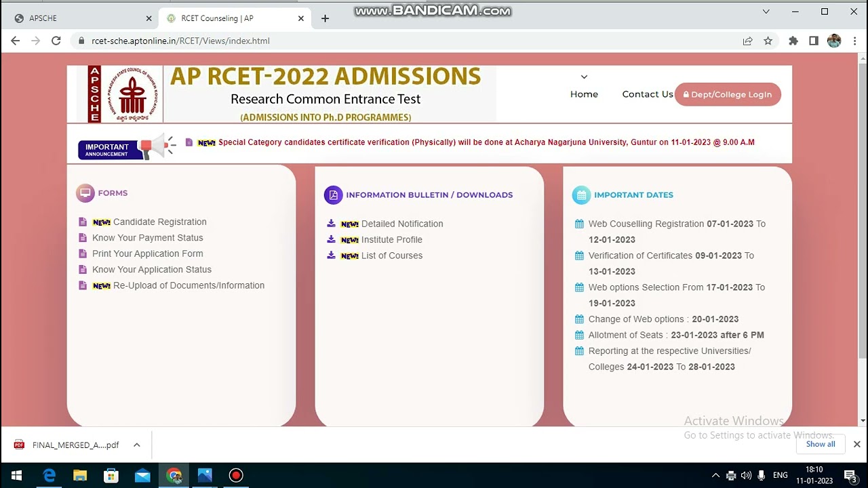Click the Information Bulletin PDF icon
The width and height of the screenshot is (868, 488).
pos(333,195)
